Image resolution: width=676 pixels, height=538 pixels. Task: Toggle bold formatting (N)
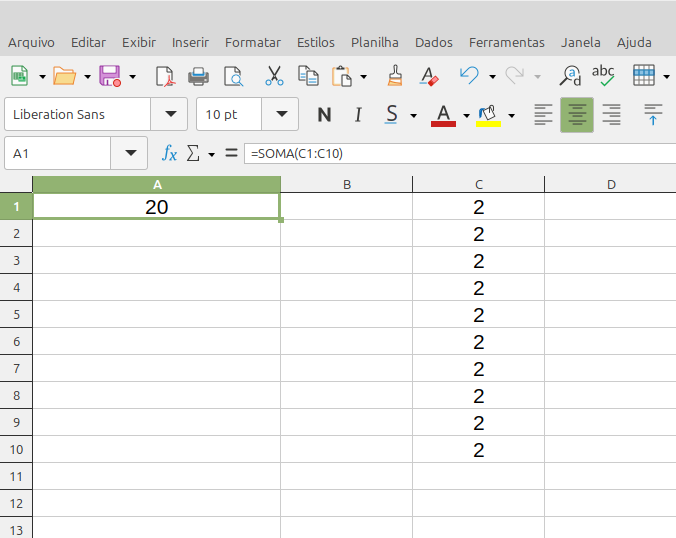pos(324,115)
